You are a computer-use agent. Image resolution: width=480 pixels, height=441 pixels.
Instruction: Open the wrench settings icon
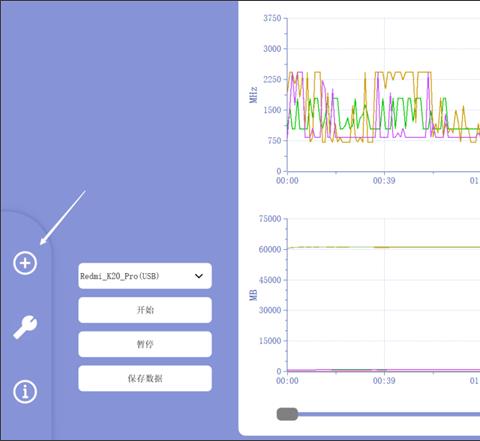[25, 327]
